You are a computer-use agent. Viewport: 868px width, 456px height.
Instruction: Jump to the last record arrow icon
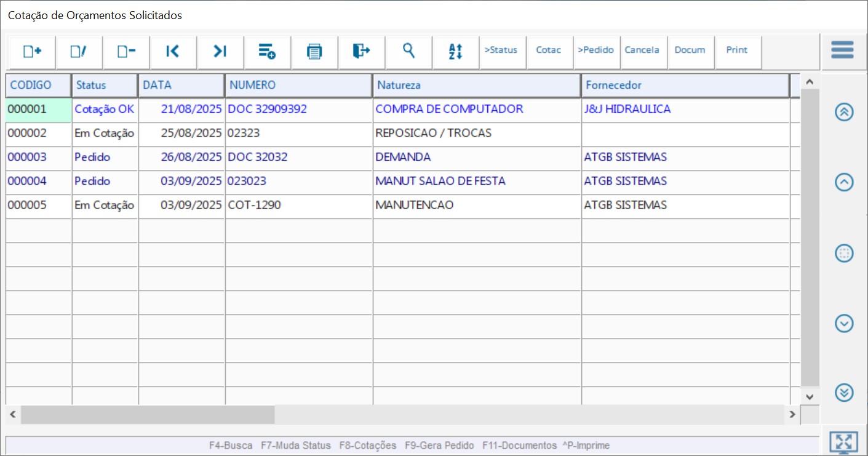click(220, 52)
